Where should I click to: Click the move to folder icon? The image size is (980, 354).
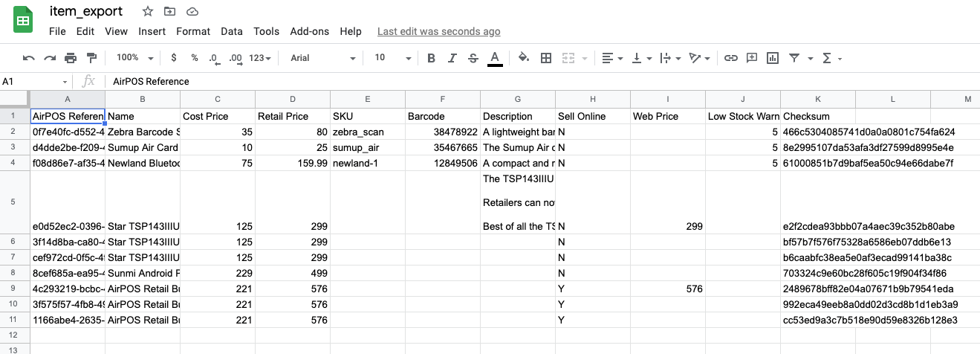[170, 11]
